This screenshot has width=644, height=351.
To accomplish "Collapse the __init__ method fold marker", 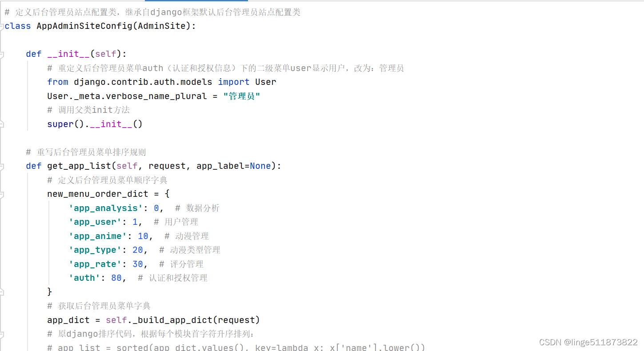I will coord(2,54).
